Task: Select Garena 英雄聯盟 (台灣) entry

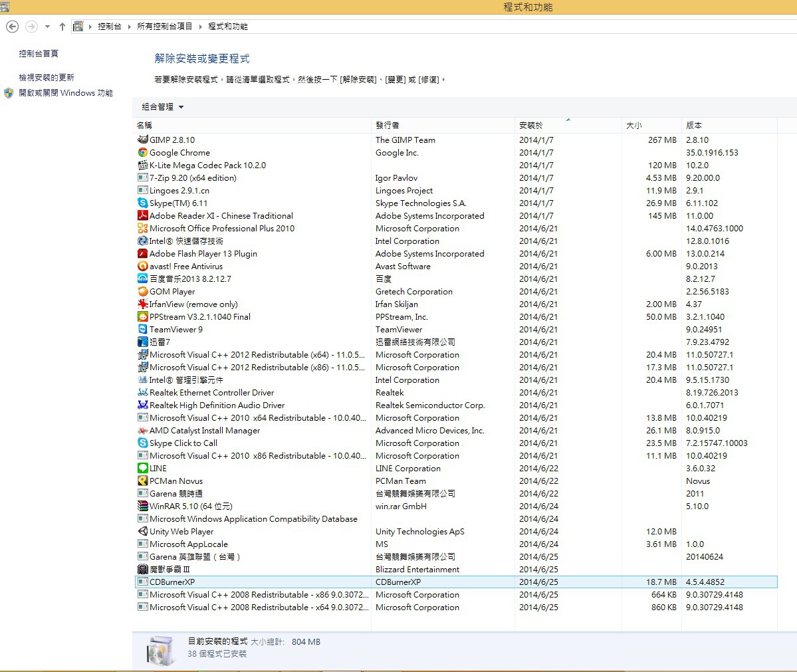Action: (456, 556)
